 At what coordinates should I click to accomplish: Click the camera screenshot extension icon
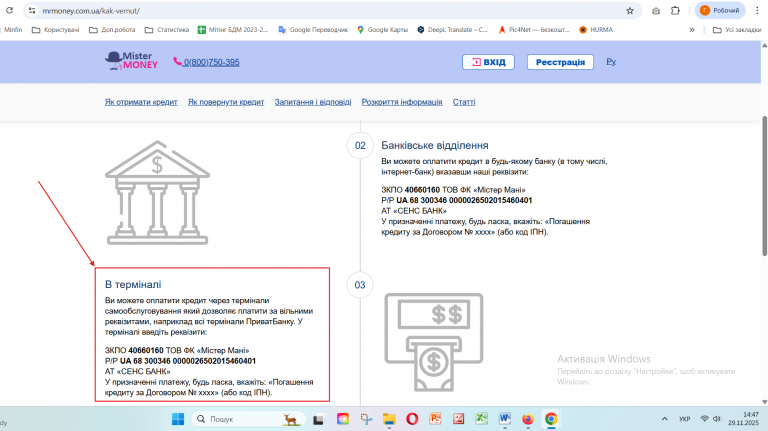[656, 11]
